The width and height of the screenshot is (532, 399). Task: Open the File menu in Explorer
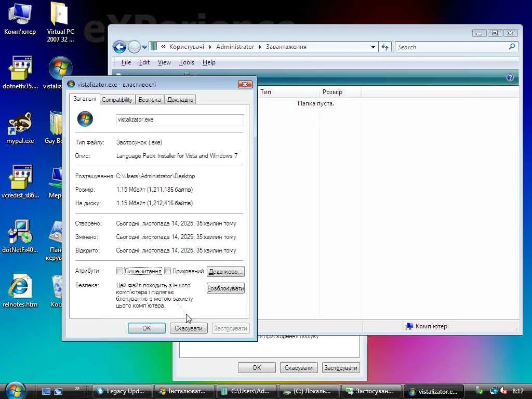tap(126, 62)
